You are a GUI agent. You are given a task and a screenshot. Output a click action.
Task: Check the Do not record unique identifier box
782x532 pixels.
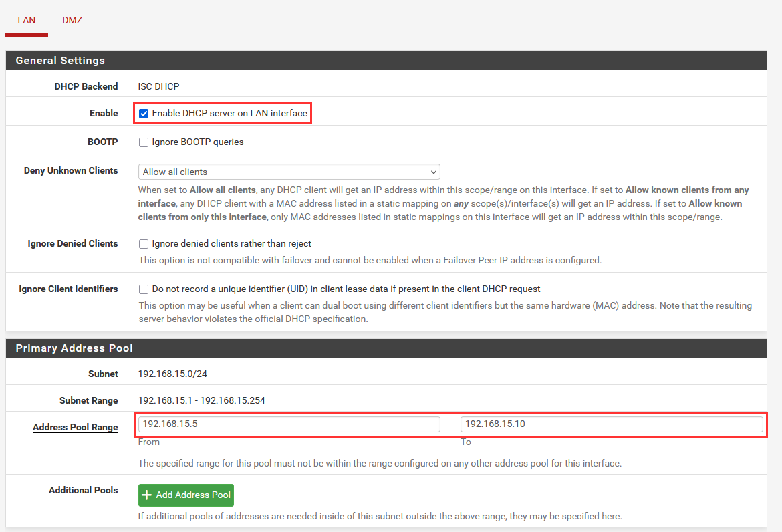pos(144,289)
